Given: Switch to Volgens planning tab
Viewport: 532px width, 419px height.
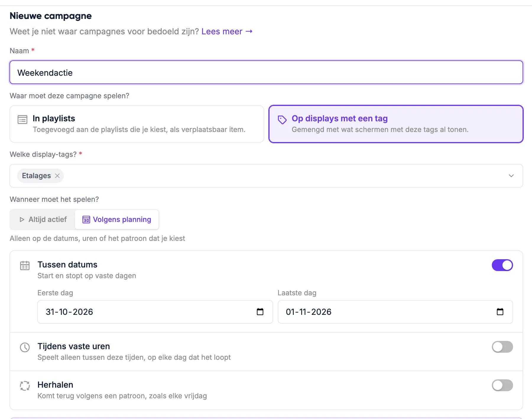Looking at the screenshot, I should coord(117,220).
